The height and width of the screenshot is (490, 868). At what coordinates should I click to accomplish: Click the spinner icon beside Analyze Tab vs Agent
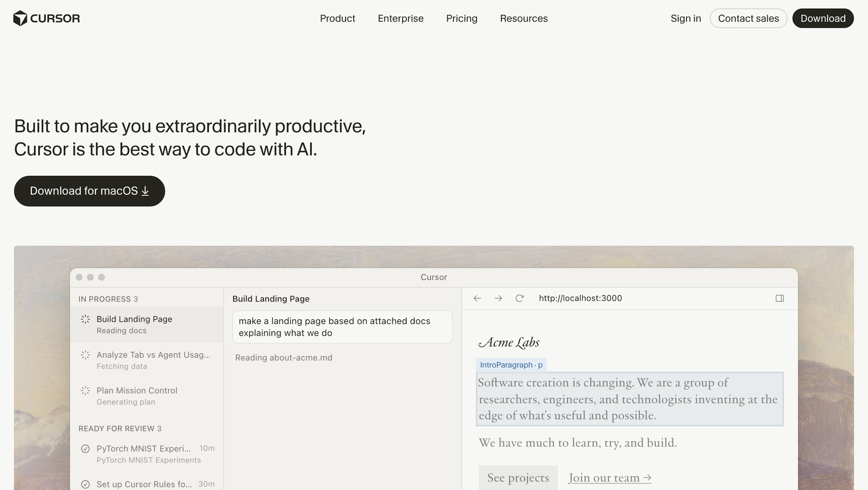pyautogui.click(x=85, y=355)
